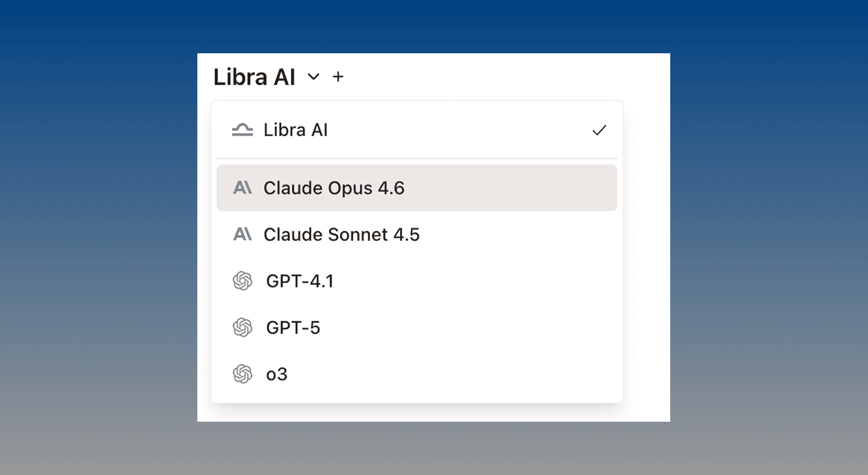Click the Anthropic logo beside Claude Opus 4.6
Image resolution: width=868 pixels, height=475 pixels.
(242, 188)
